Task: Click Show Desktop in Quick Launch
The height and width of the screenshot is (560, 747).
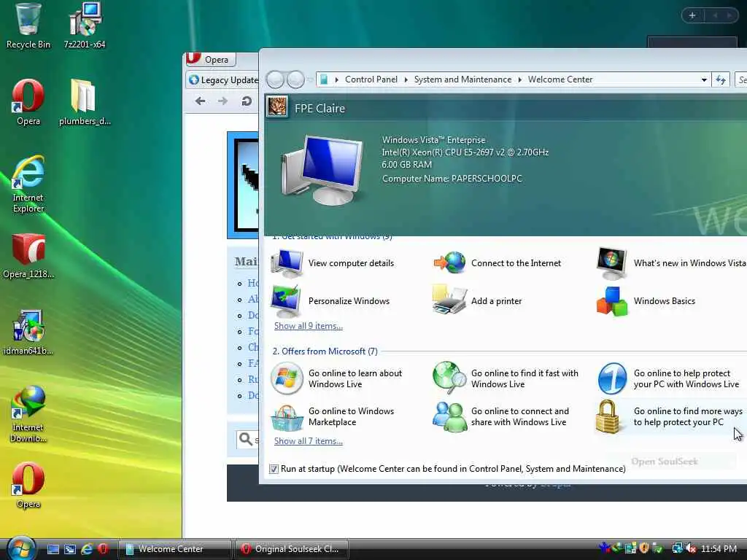Action: tap(53, 549)
